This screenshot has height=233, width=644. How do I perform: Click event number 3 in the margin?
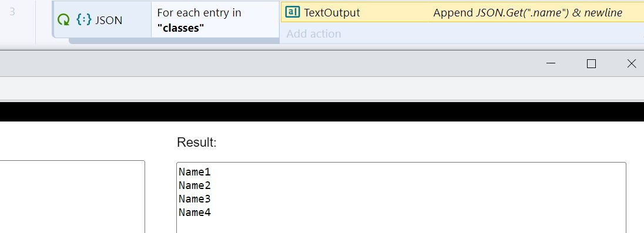coord(12,12)
